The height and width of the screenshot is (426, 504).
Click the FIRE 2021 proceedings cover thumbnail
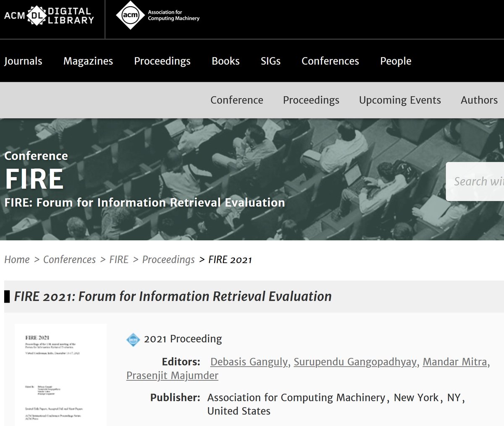click(60, 375)
